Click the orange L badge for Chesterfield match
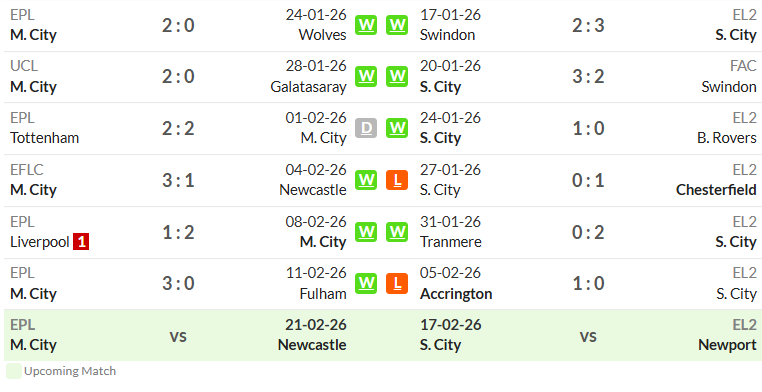762x392 pixels. [x=397, y=180]
